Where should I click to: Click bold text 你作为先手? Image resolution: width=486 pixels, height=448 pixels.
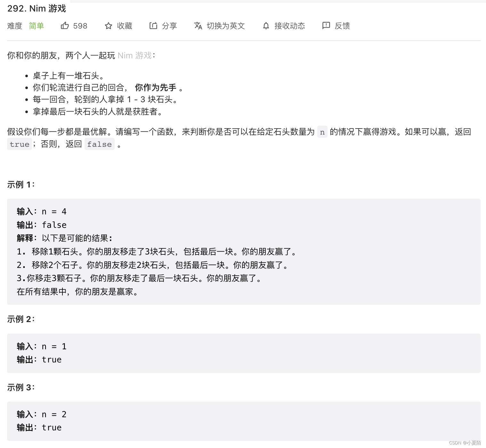click(156, 87)
